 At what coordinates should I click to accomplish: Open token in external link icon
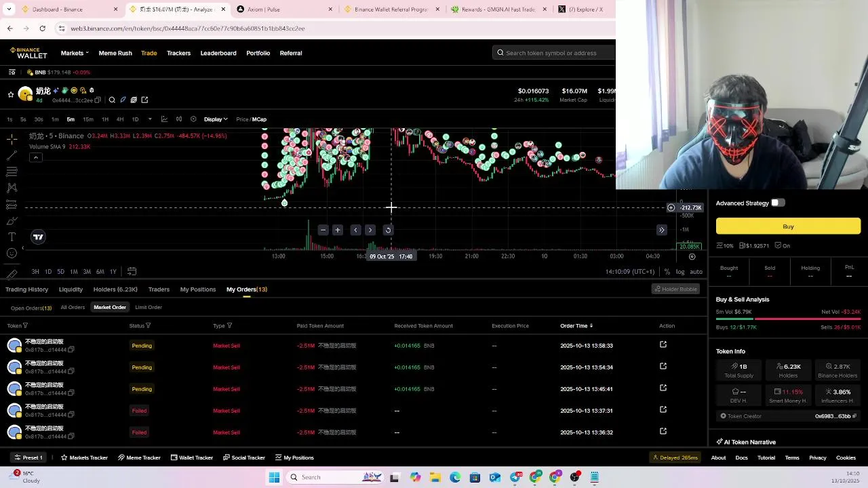pyautogui.click(x=144, y=100)
